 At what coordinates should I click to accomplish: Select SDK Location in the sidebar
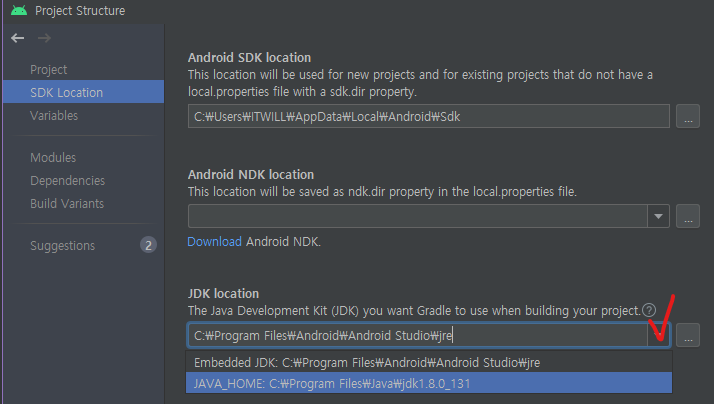click(83, 92)
